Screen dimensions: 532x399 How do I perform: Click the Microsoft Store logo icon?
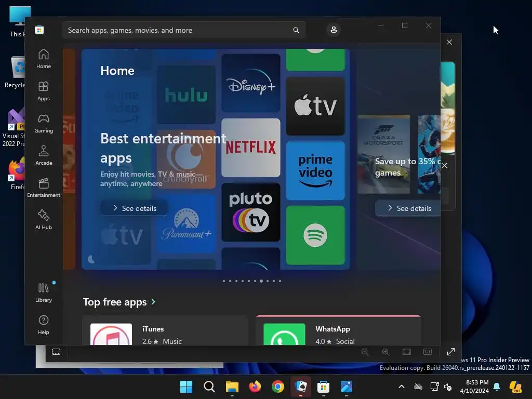(x=39, y=30)
